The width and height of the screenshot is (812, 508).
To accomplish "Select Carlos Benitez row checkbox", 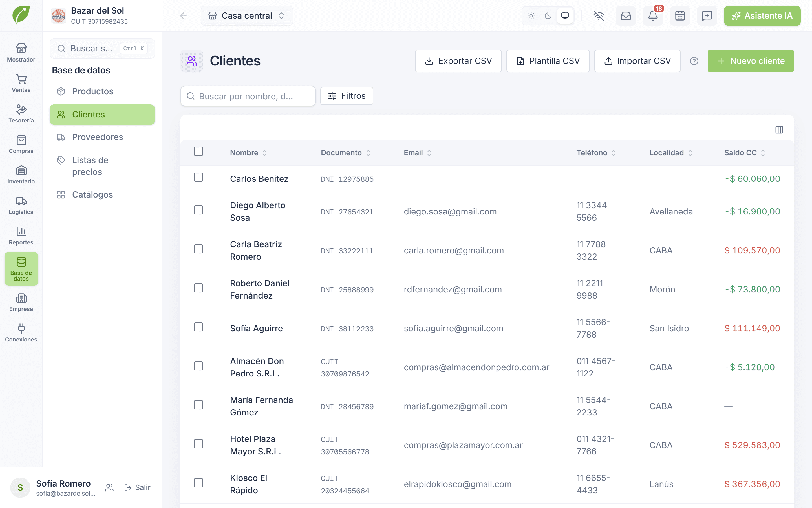I will [x=198, y=177].
